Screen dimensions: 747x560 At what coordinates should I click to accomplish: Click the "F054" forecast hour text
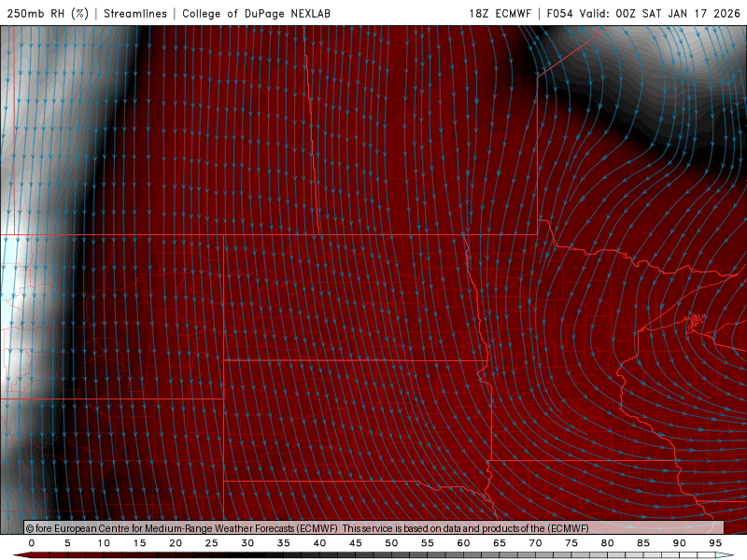(559, 13)
